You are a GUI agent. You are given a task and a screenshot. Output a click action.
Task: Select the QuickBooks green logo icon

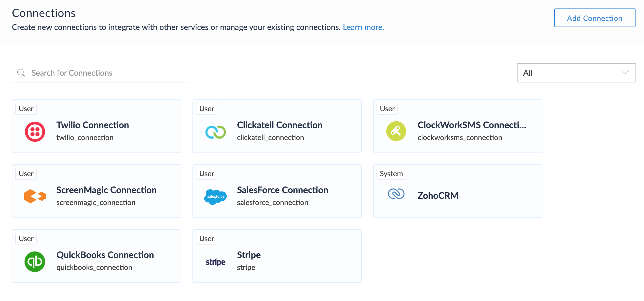pyautogui.click(x=35, y=261)
